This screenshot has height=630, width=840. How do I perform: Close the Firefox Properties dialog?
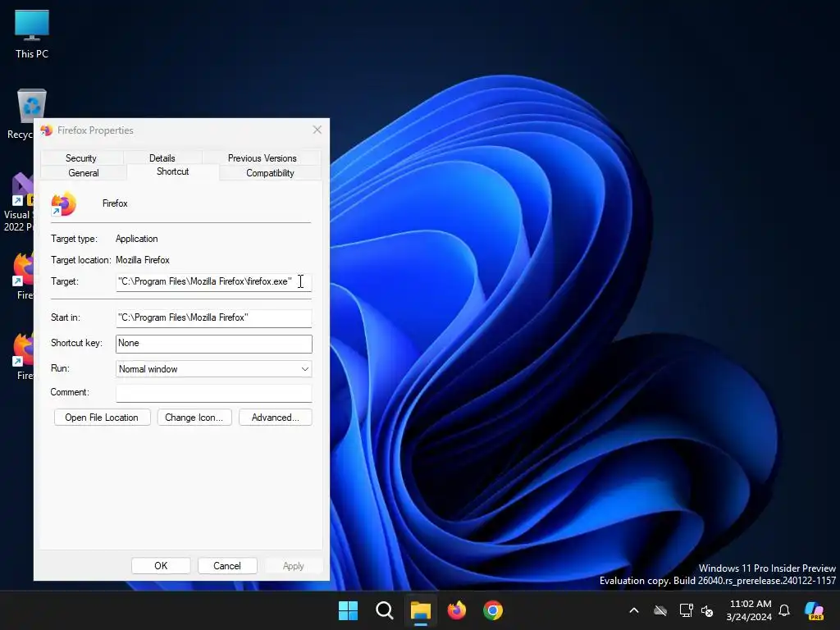point(317,130)
